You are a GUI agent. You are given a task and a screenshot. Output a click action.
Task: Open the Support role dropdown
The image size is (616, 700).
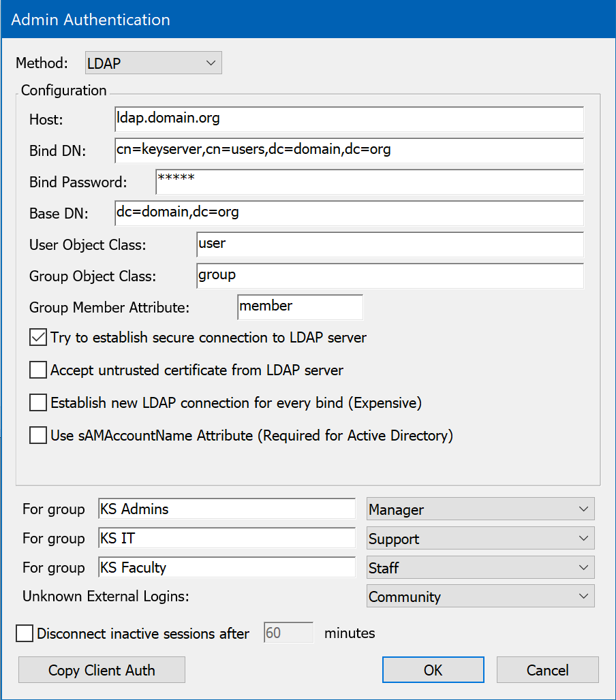coord(480,539)
